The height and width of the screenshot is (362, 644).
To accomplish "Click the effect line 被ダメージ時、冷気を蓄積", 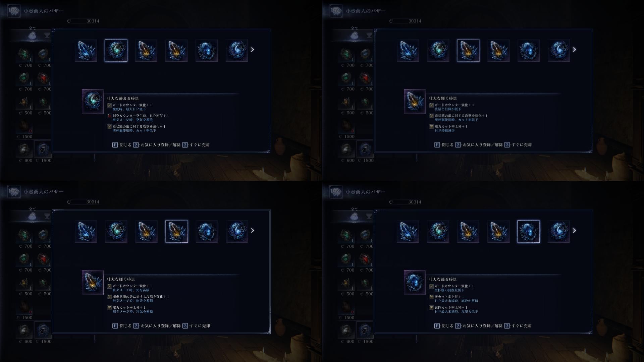I will 132,312.
